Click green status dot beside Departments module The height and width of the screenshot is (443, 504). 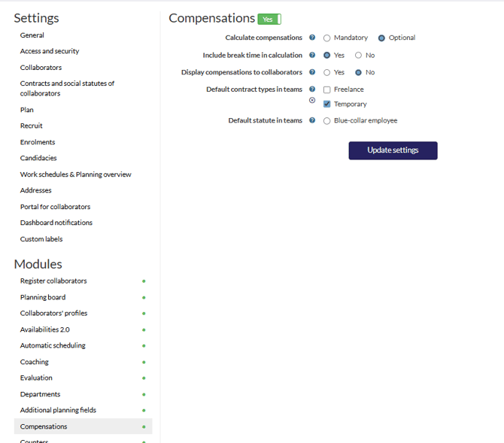(x=144, y=394)
